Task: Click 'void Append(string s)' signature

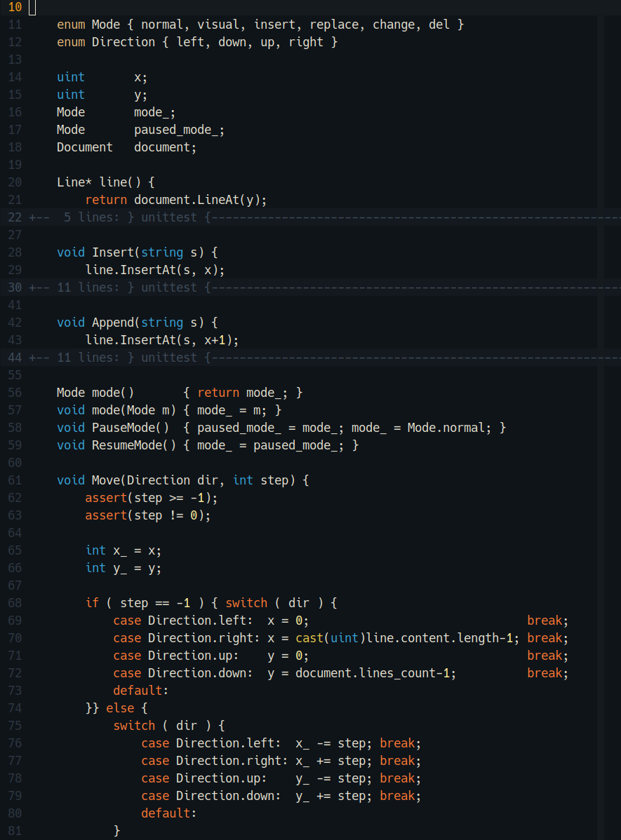Action: [131, 323]
